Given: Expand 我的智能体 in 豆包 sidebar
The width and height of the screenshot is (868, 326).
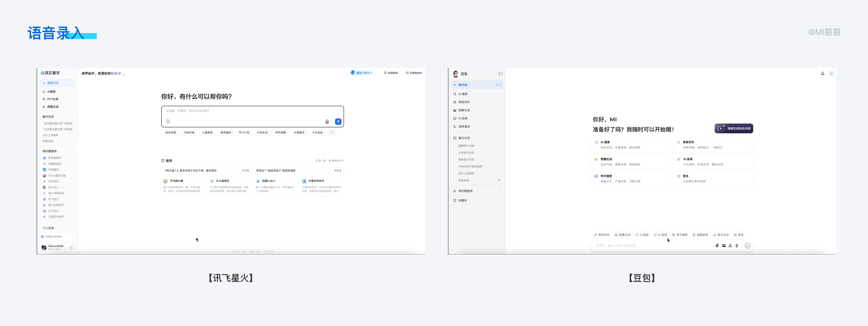Looking at the screenshot, I should tap(499, 191).
